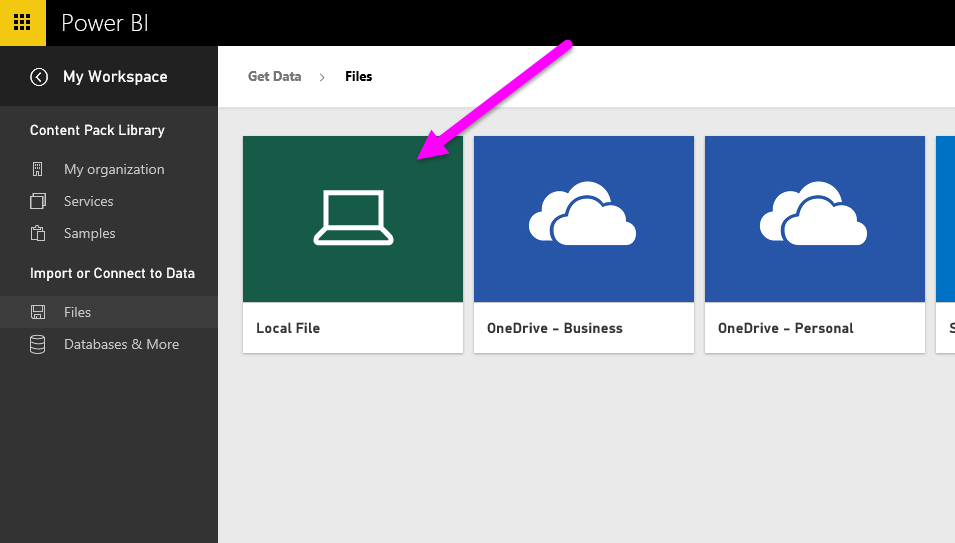The width and height of the screenshot is (955, 543).
Task: Click the OneDrive - Business label
Action: click(554, 328)
